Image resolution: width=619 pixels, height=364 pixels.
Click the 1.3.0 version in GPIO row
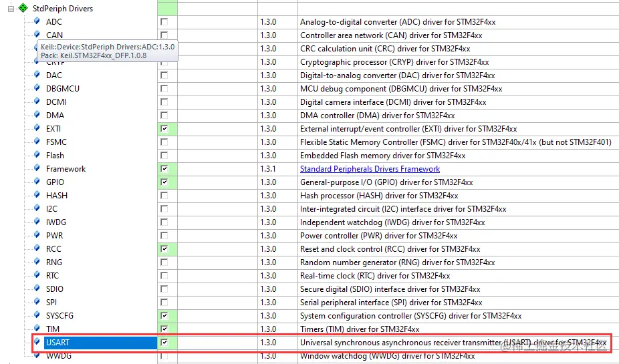(268, 182)
